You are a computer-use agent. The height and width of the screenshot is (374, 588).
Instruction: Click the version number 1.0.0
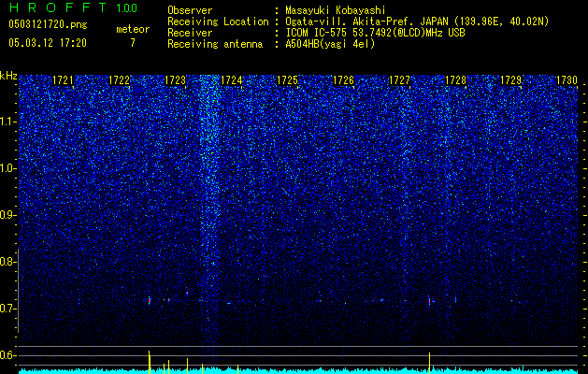click(x=126, y=7)
